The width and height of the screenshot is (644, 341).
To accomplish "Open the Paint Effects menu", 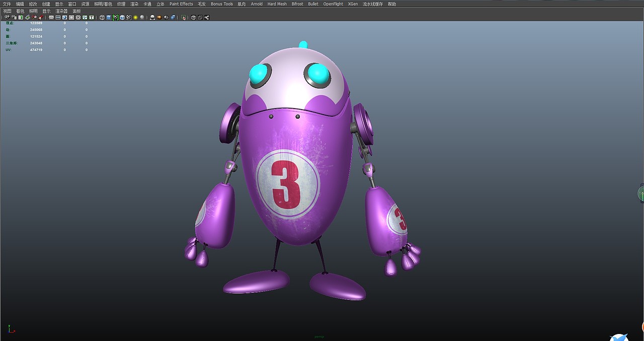I will pyautogui.click(x=181, y=4).
